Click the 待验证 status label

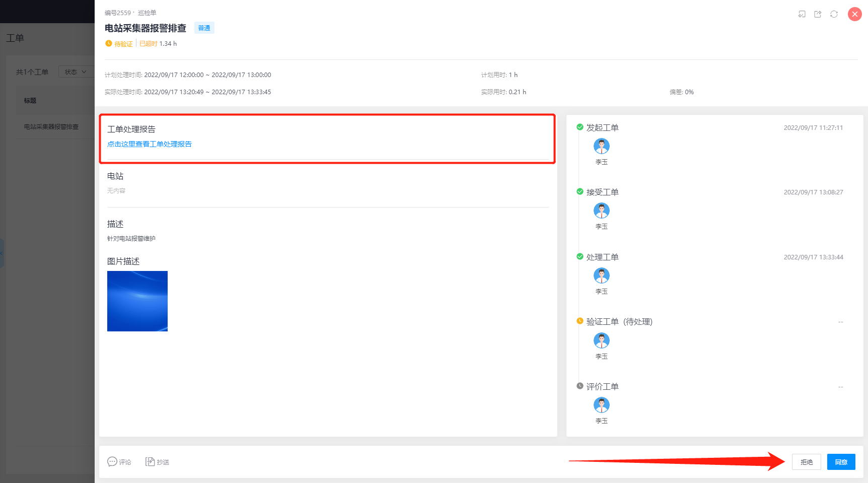click(123, 44)
